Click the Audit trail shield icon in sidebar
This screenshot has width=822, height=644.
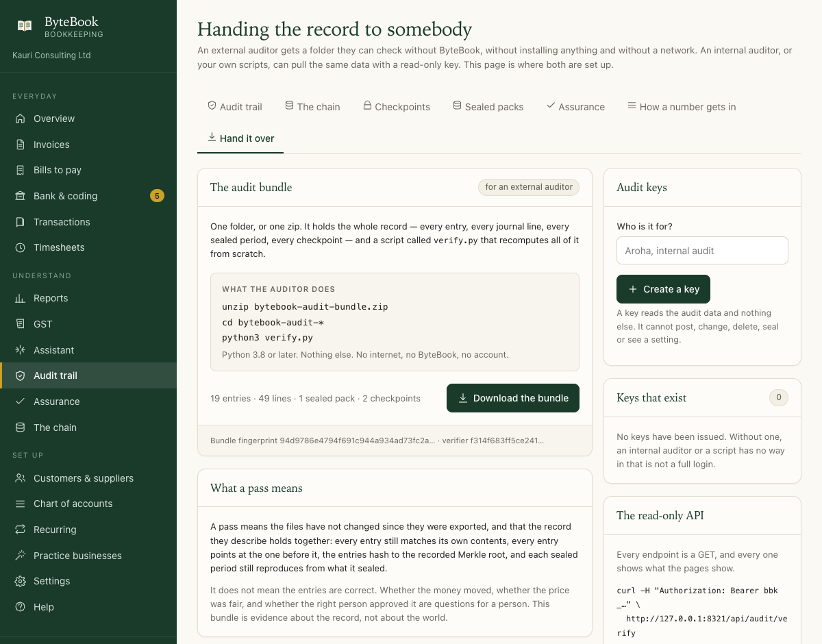pos(21,375)
